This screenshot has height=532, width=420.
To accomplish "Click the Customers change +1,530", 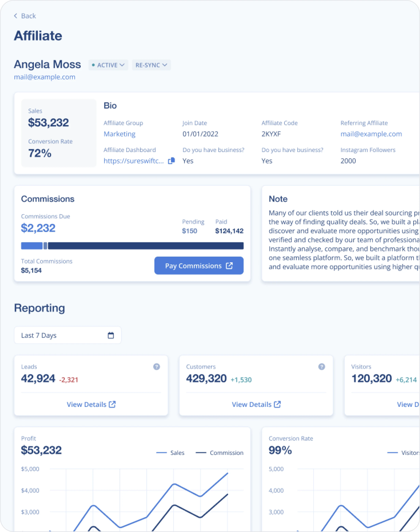I will 241,380.
